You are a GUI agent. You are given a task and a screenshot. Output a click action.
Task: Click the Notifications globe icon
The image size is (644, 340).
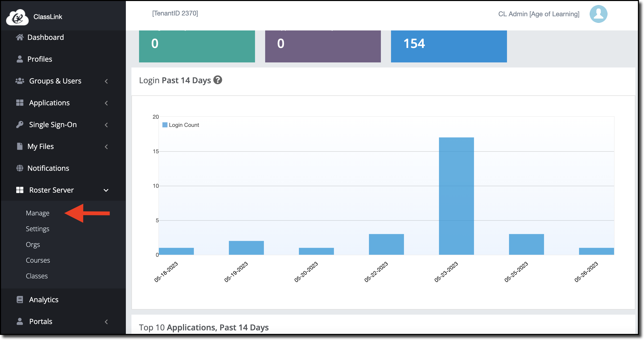click(20, 168)
